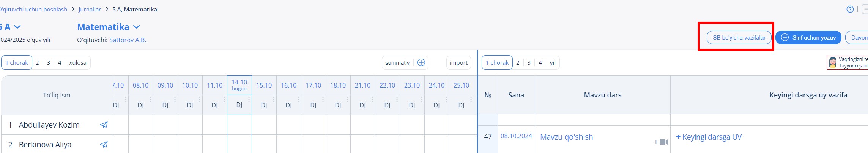The height and width of the screenshot is (153, 868).
Task: Click paper plane icon beside Berkinova Aliya
Action: point(104,145)
